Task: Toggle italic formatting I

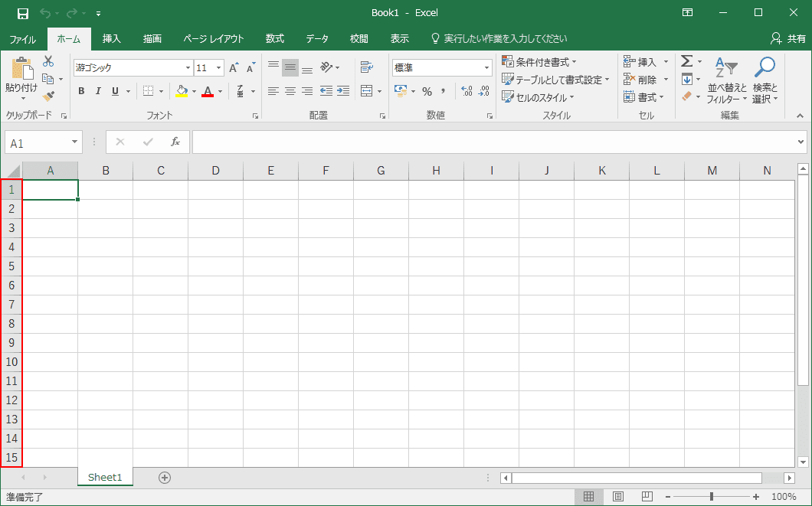Action: tap(98, 91)
